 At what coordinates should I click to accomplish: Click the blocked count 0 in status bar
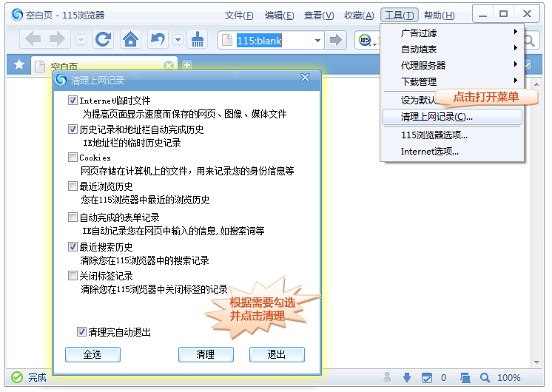(443, 377)
